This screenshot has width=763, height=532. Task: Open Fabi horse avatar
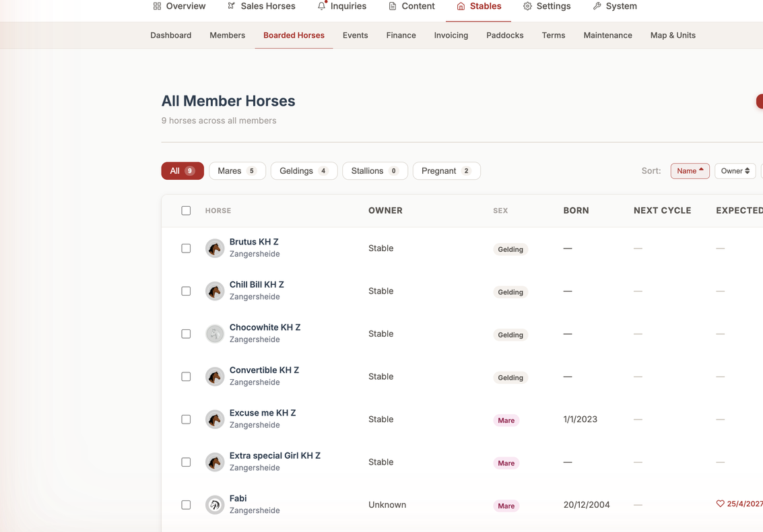tap(215, 505)
